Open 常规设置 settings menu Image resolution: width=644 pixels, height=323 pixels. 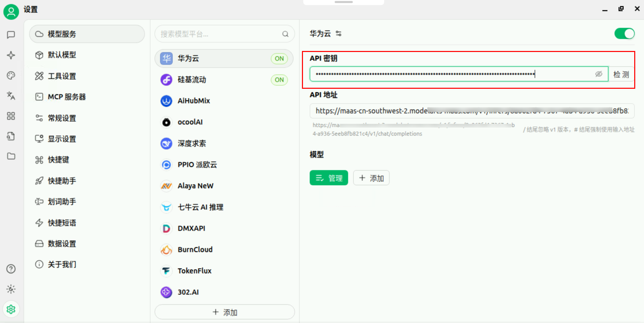coord(87,118)
